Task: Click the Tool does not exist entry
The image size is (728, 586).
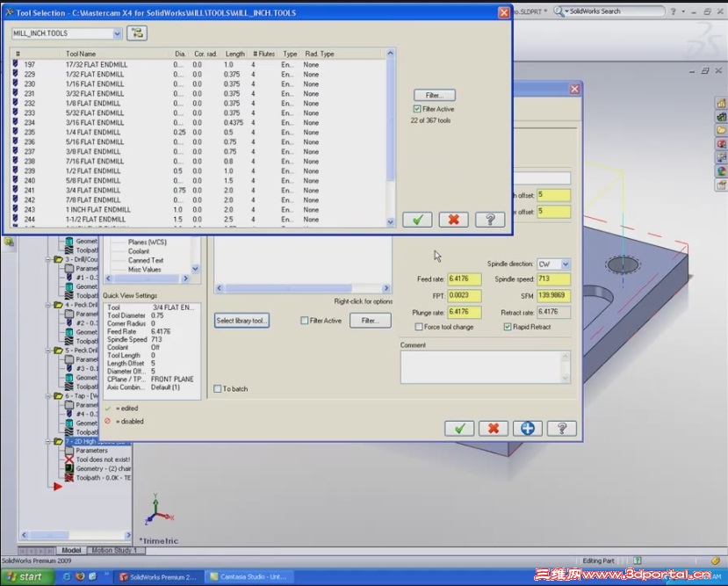Action: (x=103, y=459)
